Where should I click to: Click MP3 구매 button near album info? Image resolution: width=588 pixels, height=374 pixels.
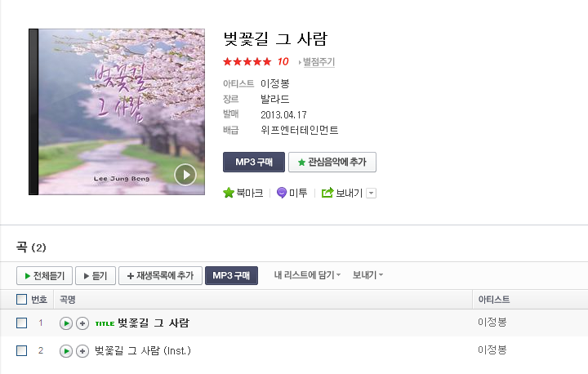[x=254, y=162]
